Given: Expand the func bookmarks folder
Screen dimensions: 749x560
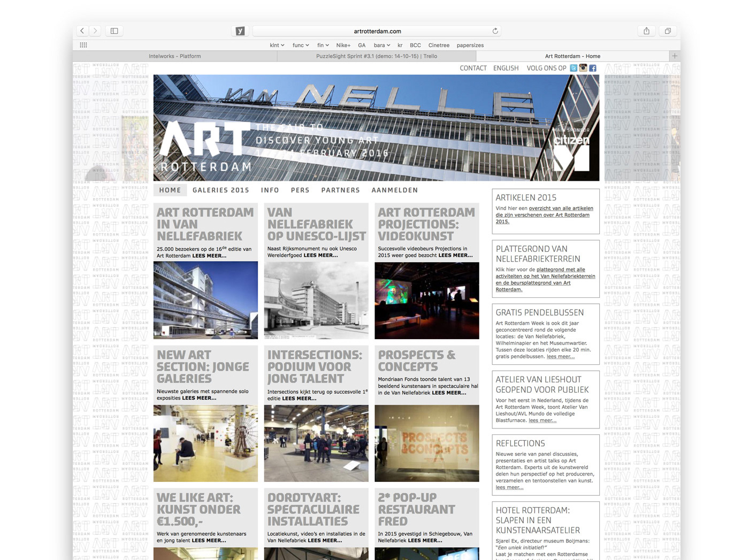Looking at the screenshot, I should [x=301, y=45].
